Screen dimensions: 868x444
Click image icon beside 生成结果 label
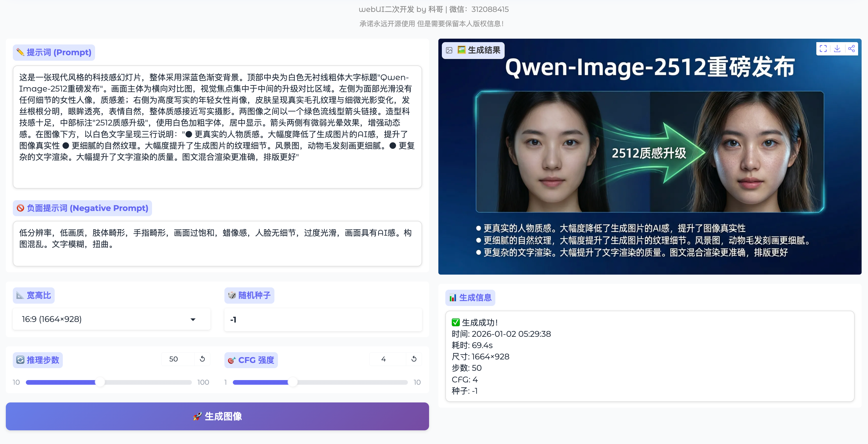tap(449, 51)
